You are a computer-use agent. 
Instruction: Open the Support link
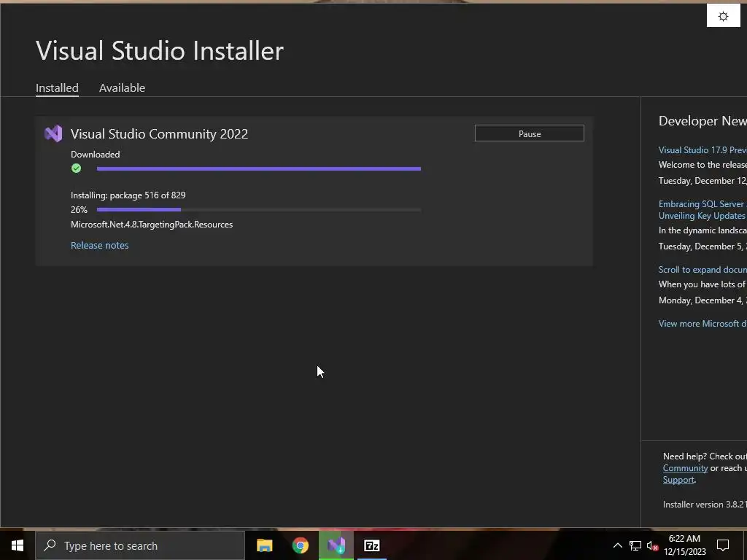click(678, 480)
